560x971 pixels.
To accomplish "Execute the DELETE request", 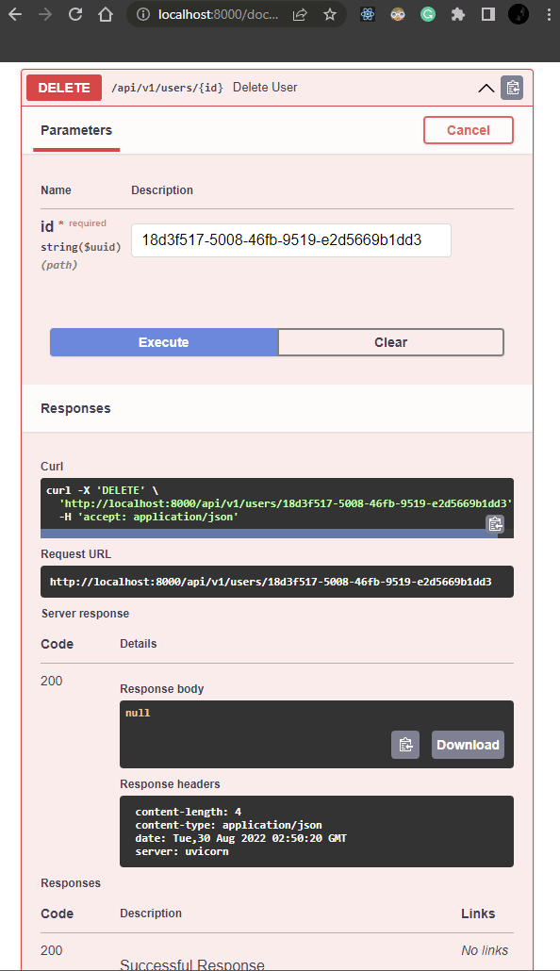I will (163, 341).
